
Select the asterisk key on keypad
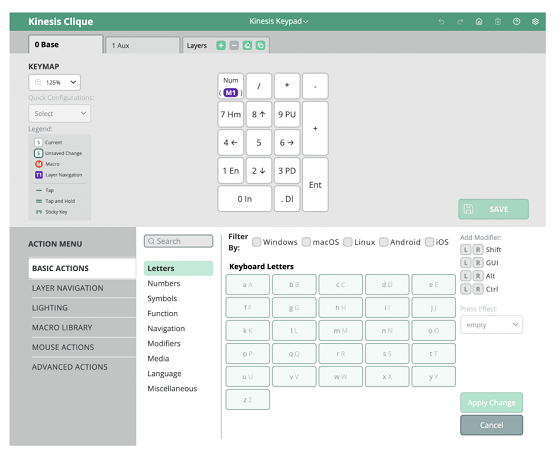(287, 86)
